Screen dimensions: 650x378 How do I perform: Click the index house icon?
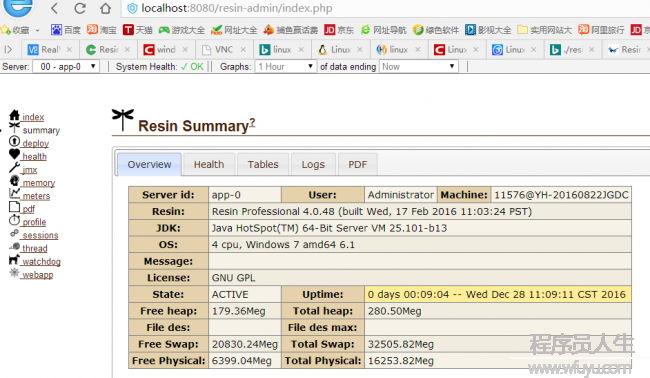click(x=15, y=115)
